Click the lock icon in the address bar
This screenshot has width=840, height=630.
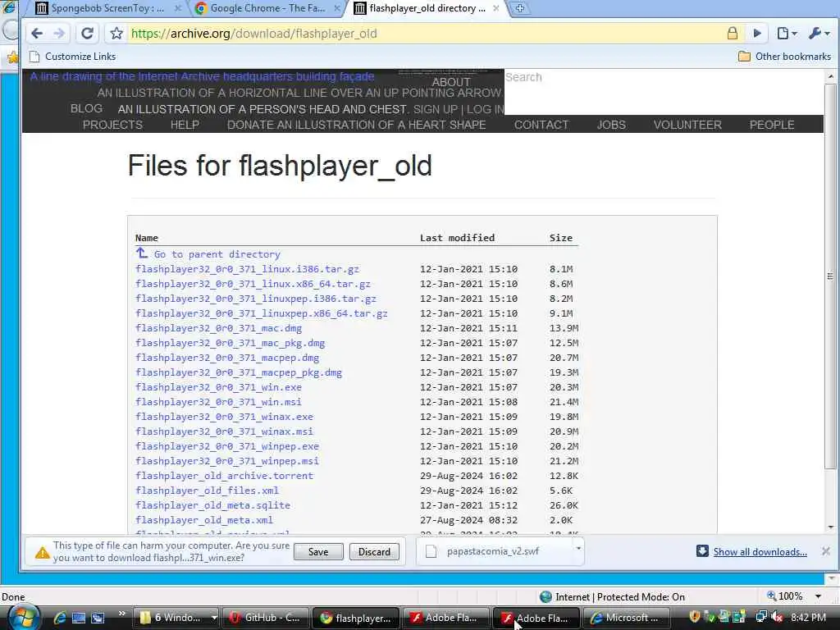[733, 33]
